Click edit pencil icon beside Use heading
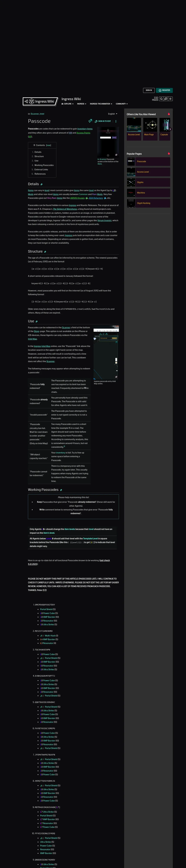Screen dimensions: 186x868 [x=37, y=321]
